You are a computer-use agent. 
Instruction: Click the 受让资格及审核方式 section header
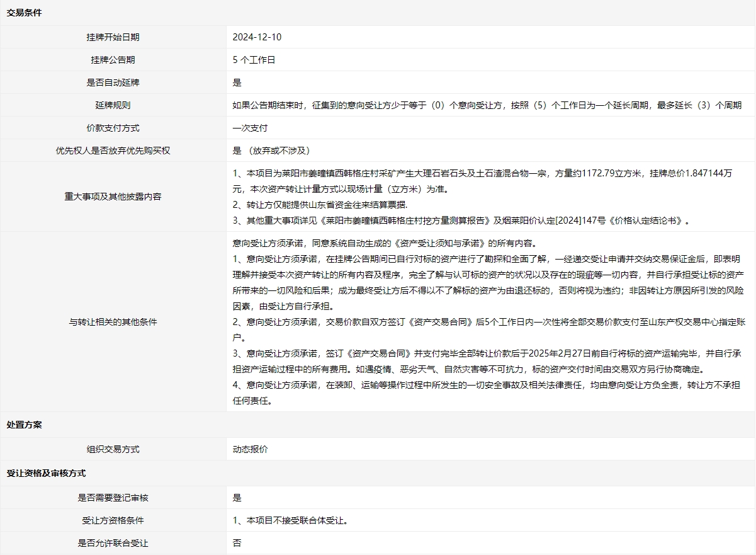pos(46,473)
